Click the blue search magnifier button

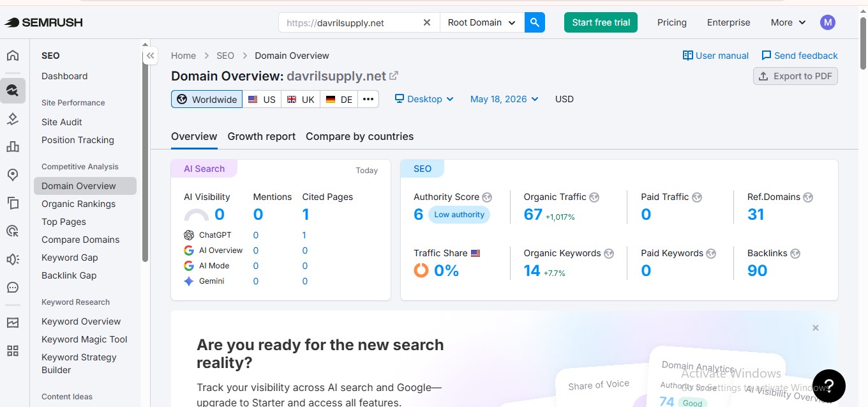[535, 22]
